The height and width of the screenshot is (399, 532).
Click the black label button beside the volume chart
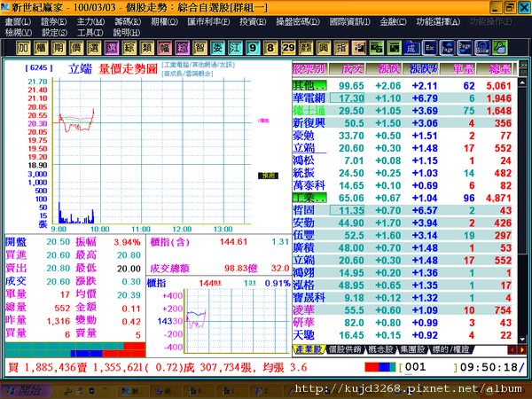268,176
